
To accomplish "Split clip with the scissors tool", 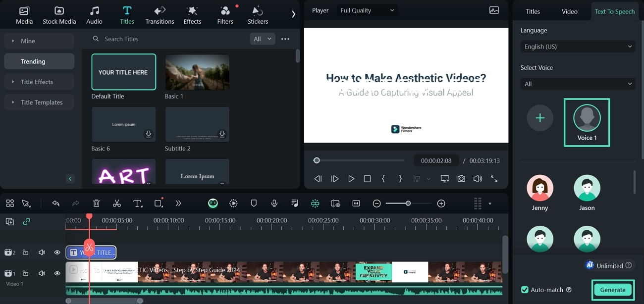I will click(x=117, y=203).
